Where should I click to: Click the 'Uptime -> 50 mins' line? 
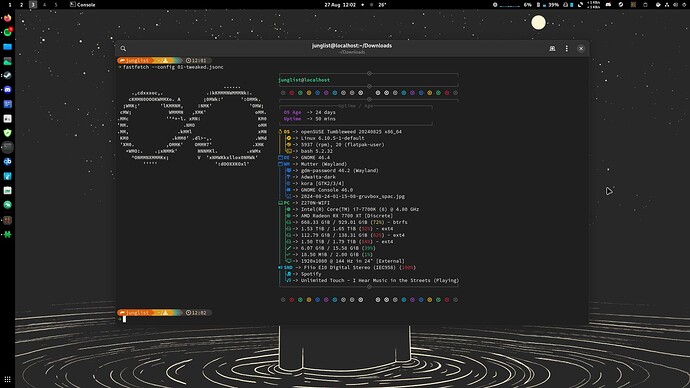pyautogui.click(x=309, y=119)
